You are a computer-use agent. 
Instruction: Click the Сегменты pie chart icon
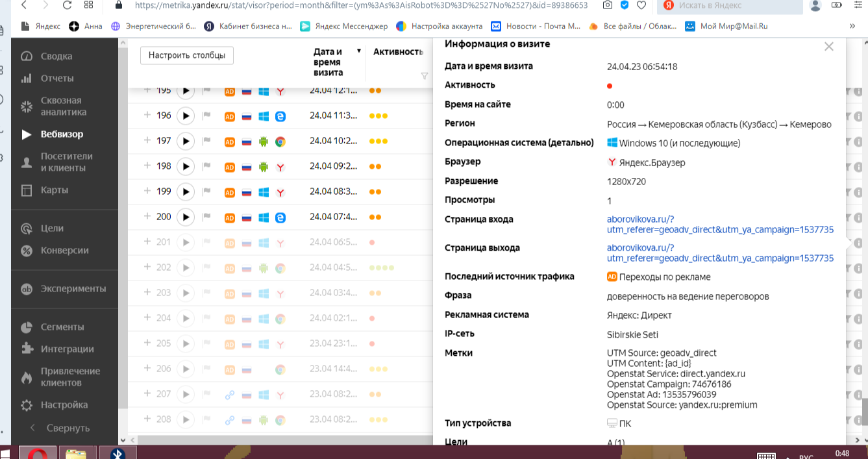27,327
